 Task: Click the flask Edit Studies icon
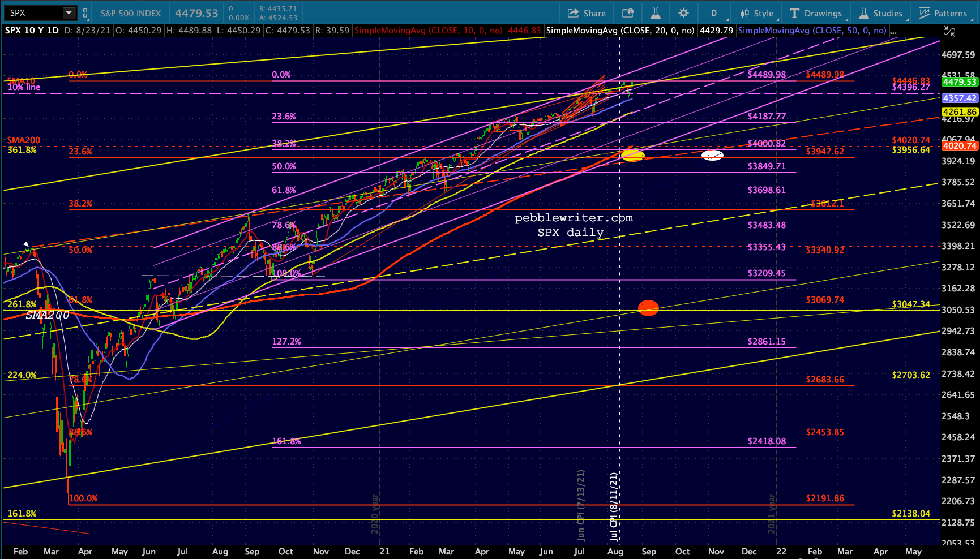[x=656, y=13]
